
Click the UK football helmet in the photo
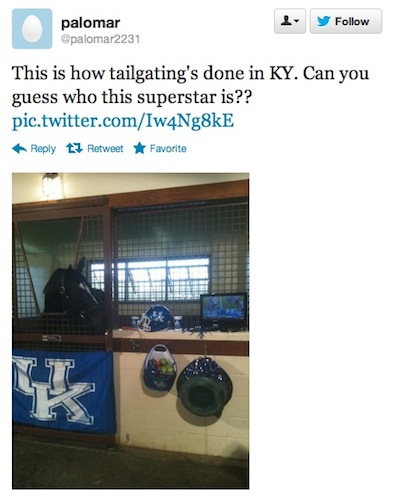[x=154, y=318]
